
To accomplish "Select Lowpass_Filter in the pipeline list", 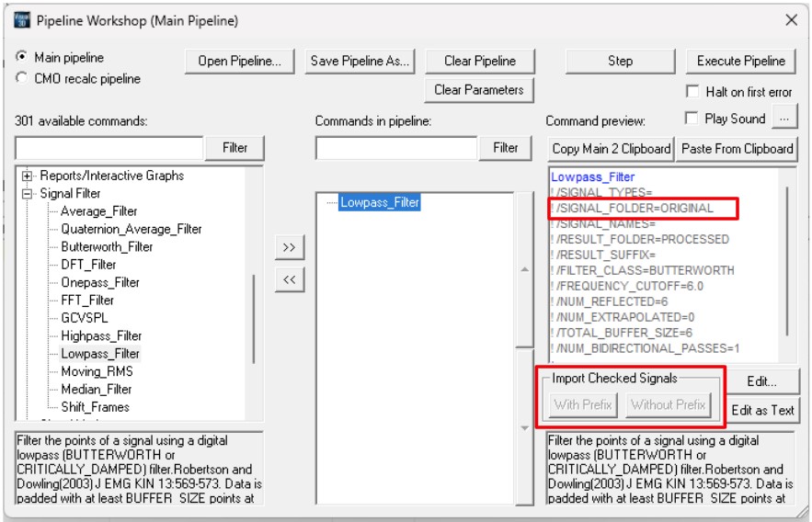I will click(380, 202).
